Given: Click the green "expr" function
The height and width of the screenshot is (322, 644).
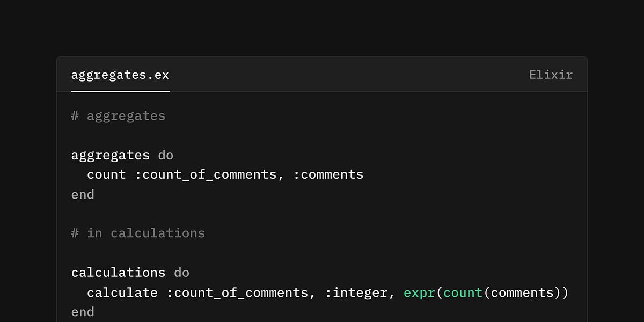Looking at the screenshot, I should click(419, 292).
